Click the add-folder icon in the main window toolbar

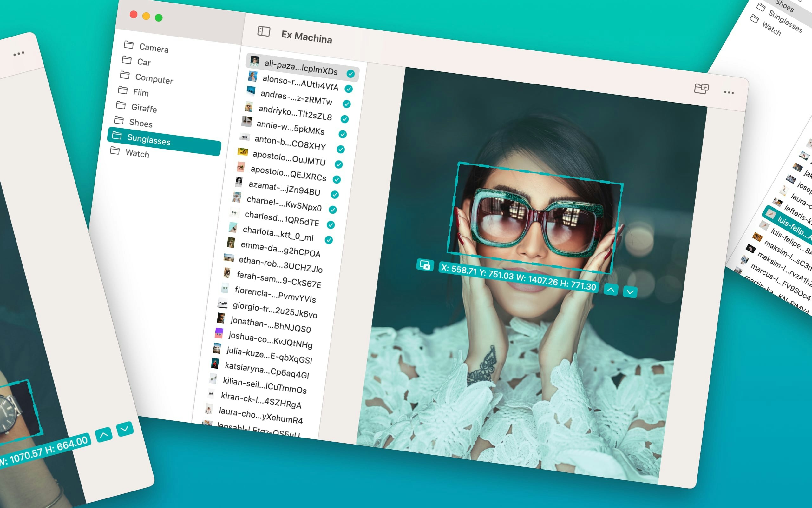pyautogui.click(x=701, y=89)
